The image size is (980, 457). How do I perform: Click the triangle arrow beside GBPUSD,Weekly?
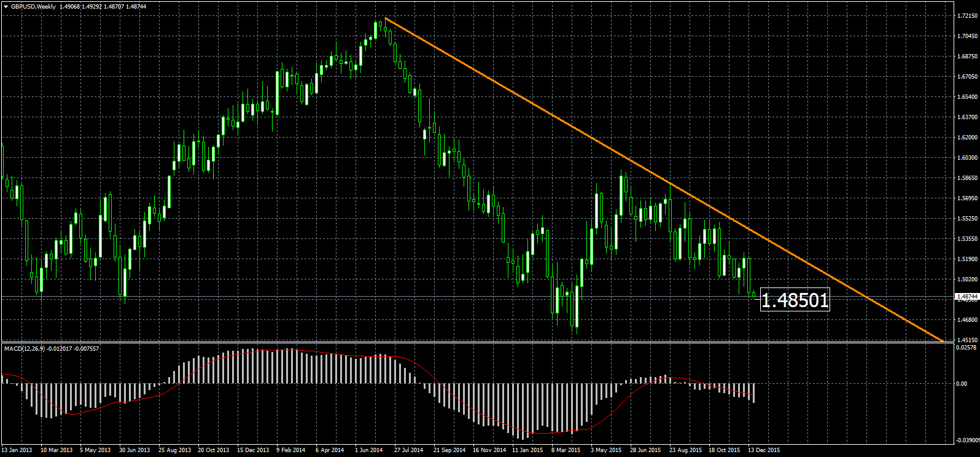coord(6,7)
